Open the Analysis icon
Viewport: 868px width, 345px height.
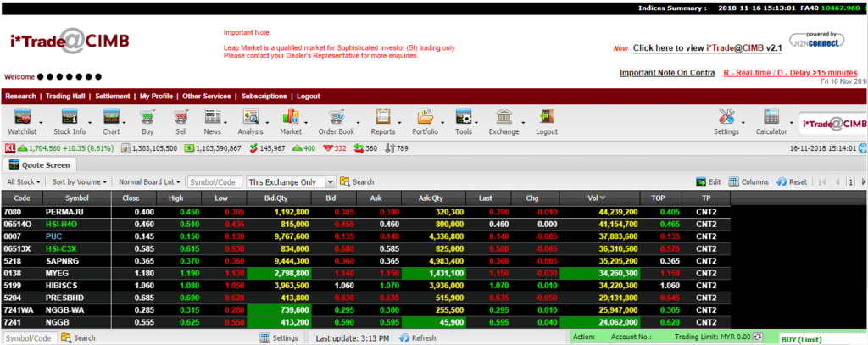(x=251, y=117)
